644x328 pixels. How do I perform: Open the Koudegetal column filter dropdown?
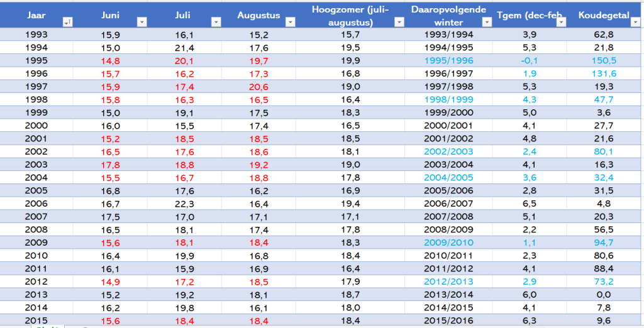[635, 22]
